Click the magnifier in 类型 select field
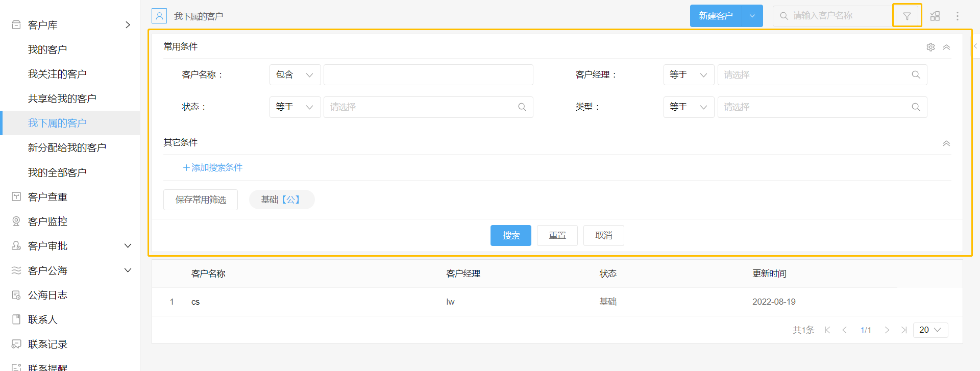The image size is (980, 371). (916, 107)
